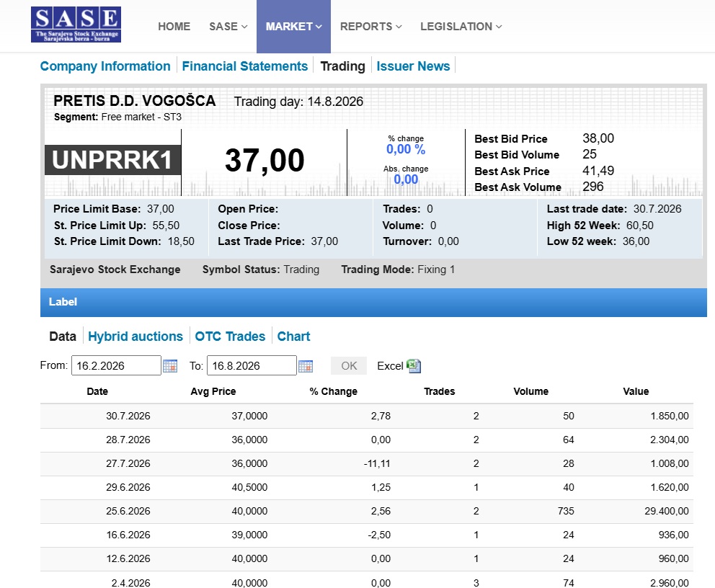Click the St. Price Limit Up value 55,50
This screenshot has width=715, height=588.
(166, 226)
